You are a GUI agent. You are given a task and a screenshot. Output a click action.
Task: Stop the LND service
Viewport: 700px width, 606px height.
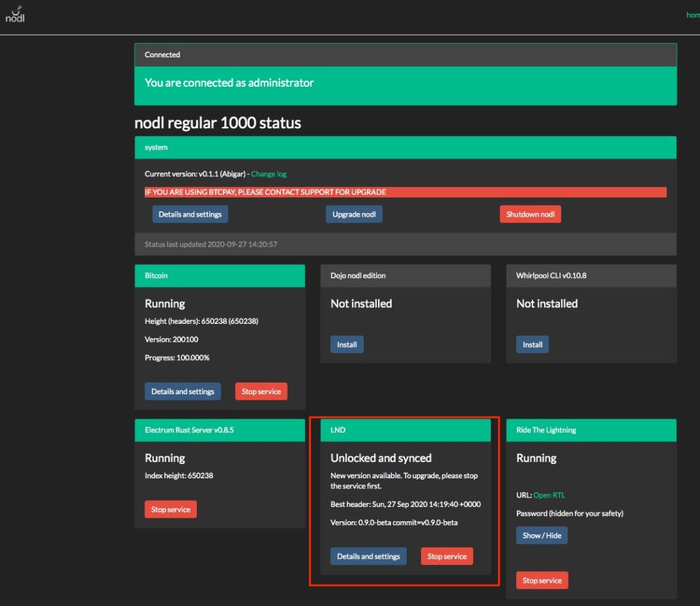coord(447,556)
